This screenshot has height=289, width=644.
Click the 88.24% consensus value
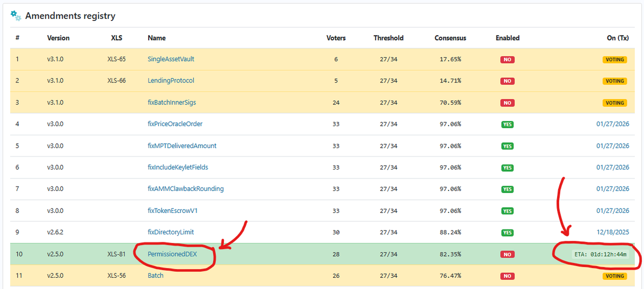click(450, 232)
